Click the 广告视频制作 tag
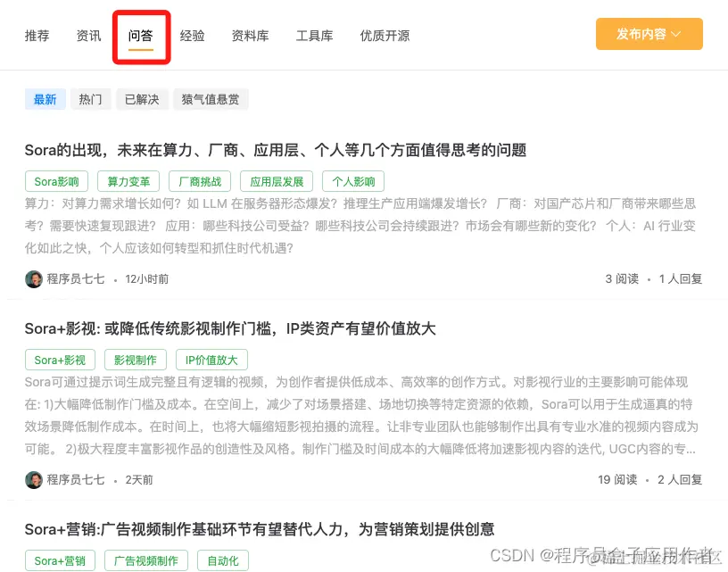The width and height of the screenshot is (728, 572). coord(146,560)
